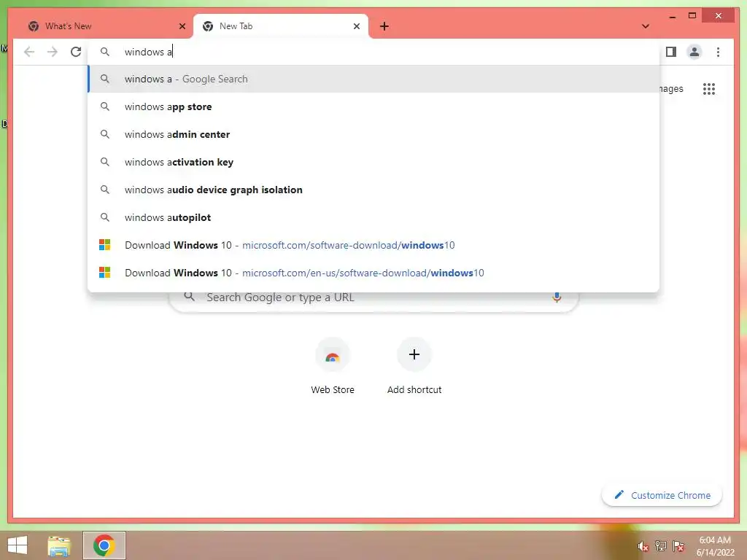Viewport: 747px width, 560px height.
Task: Select the New Tab tab
Action: coord(281,26)
